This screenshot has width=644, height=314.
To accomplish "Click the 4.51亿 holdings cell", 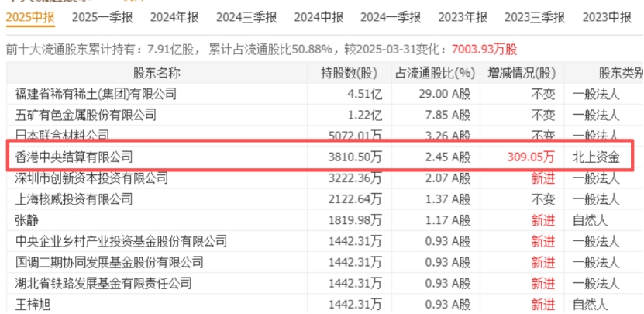I will [365, 94].
